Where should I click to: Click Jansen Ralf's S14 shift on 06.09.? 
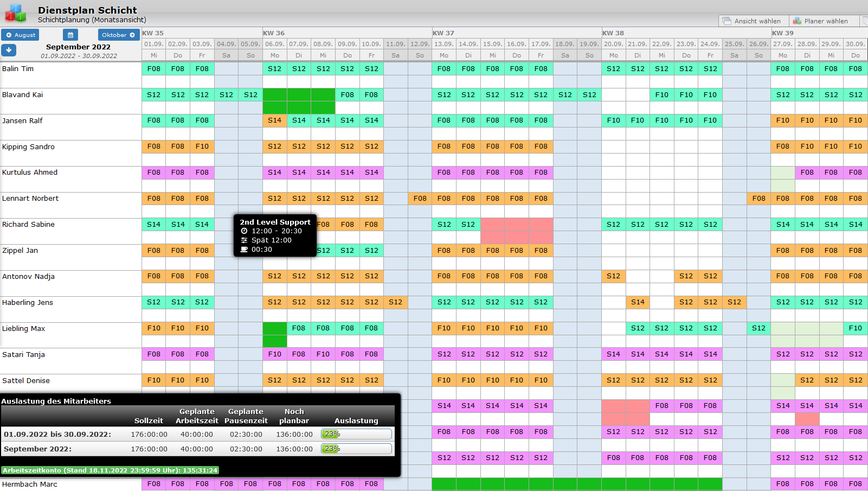coord(275,120)
